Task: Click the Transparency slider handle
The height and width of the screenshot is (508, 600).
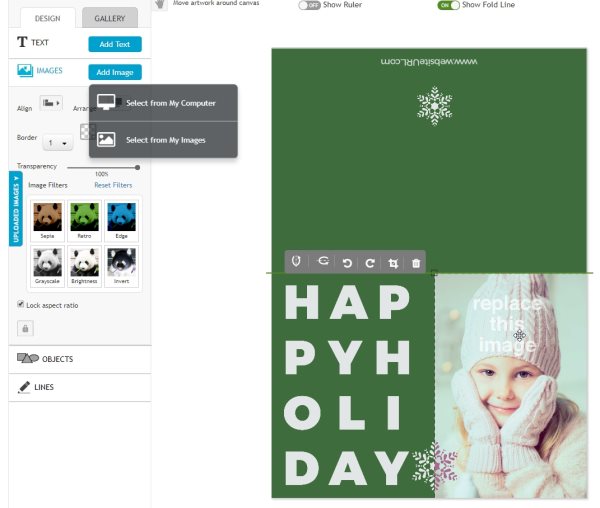Action: pyautogui.click(x=137, y=167)
